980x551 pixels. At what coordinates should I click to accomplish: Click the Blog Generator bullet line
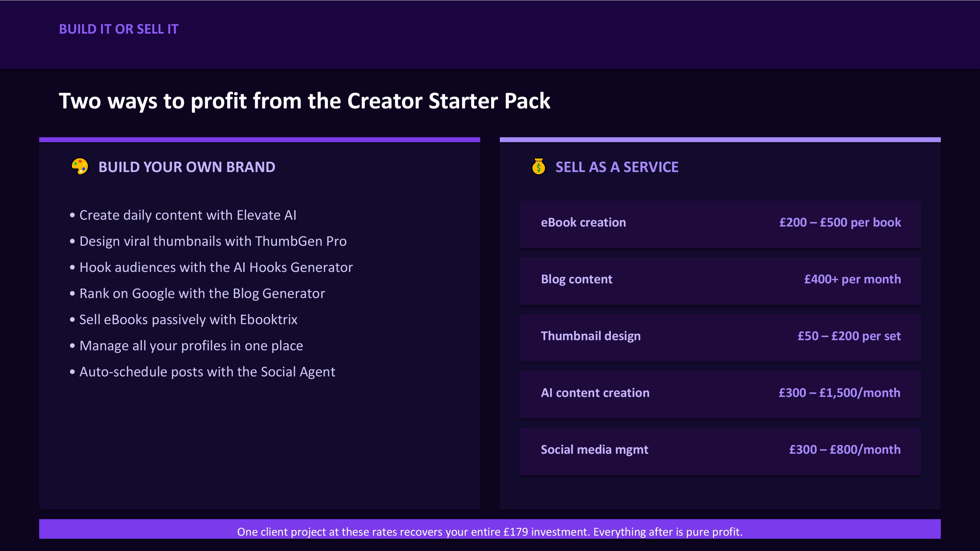(197, 293)
